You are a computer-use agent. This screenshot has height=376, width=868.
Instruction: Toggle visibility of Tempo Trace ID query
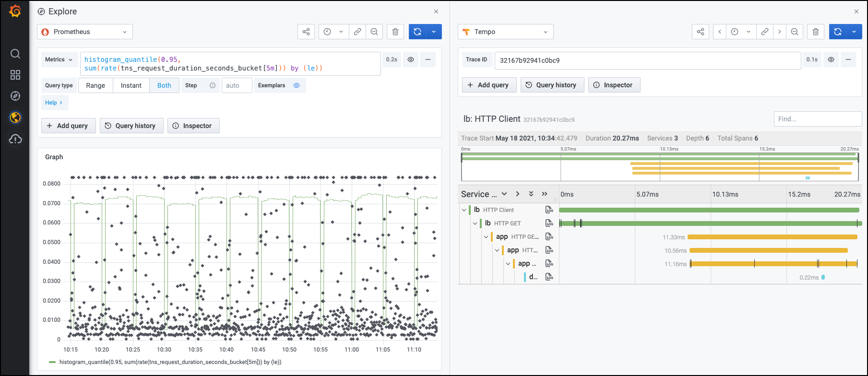click(831, 59)
